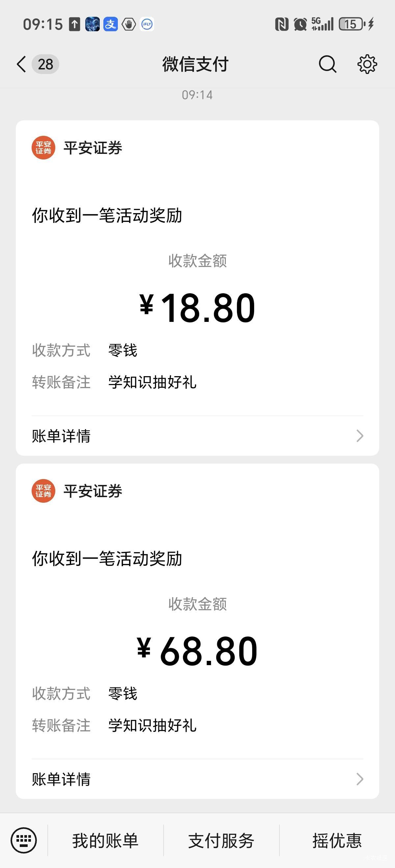395x868 pixels.
Task: Open search with the magnifier icon
Action: coord(327,64)
